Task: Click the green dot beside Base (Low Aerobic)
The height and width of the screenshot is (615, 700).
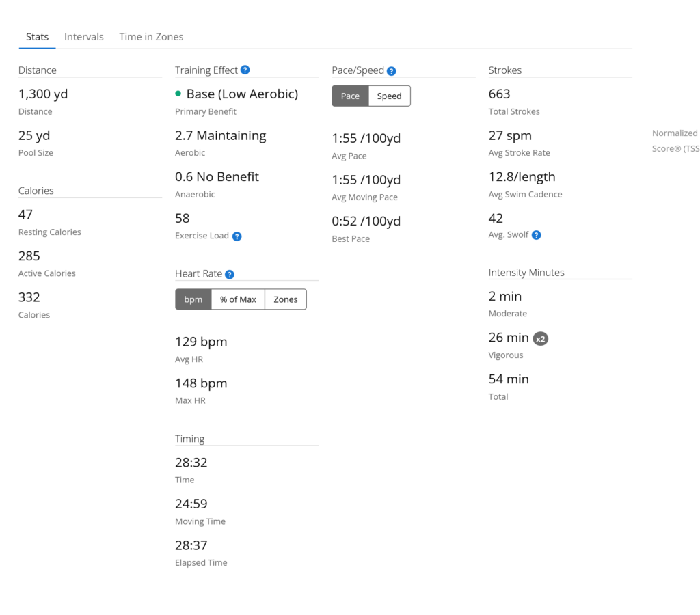Action: (179, 94)
